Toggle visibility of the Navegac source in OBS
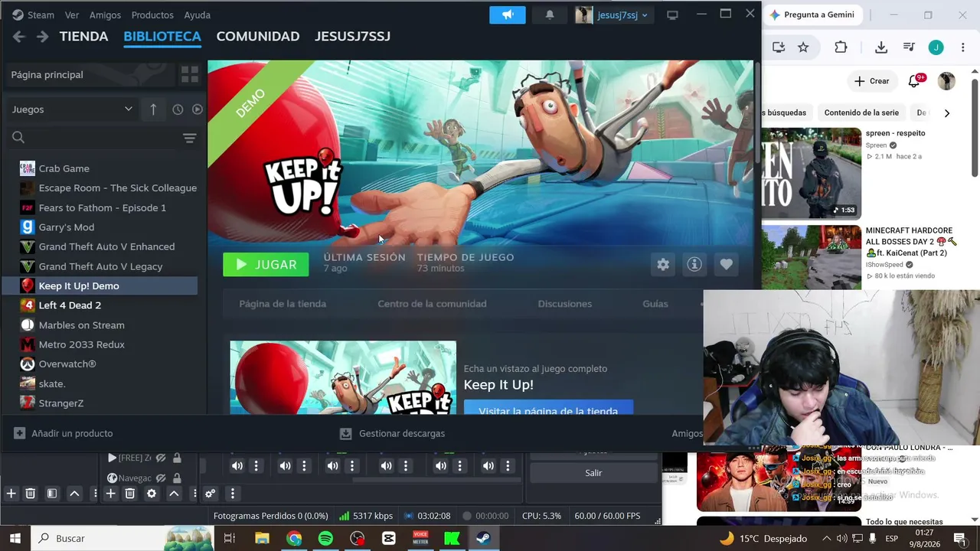 [x=161, y=478]
